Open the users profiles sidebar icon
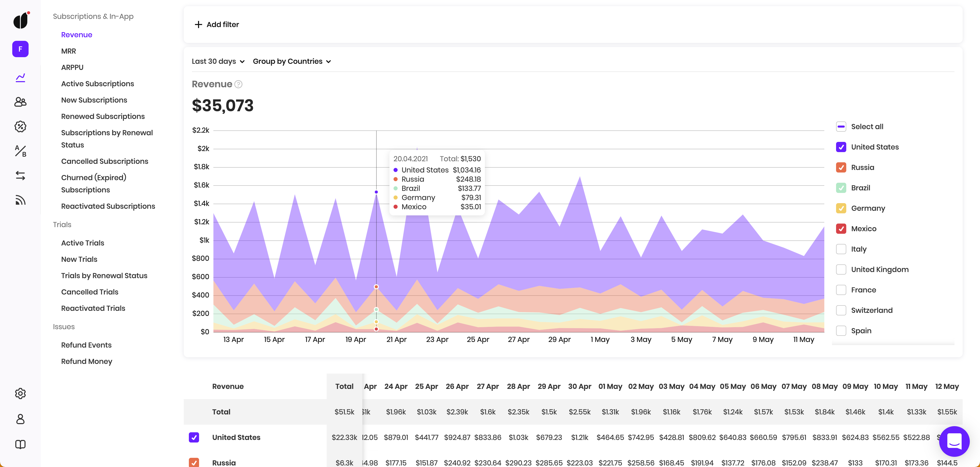 [x=20, y=102]
